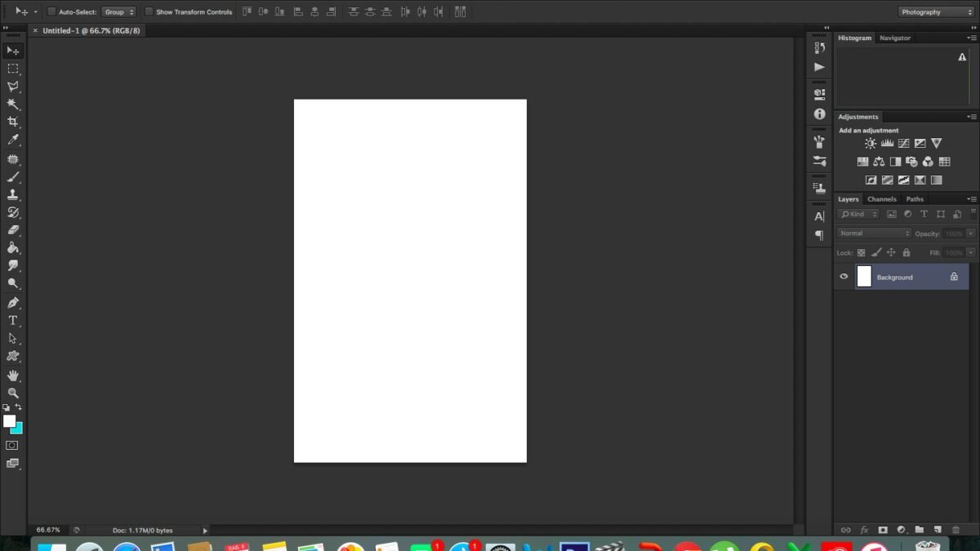Viewport: 980px width, 551px height.
Task: Select the Zoom tool
Action: tap(13, 393)
